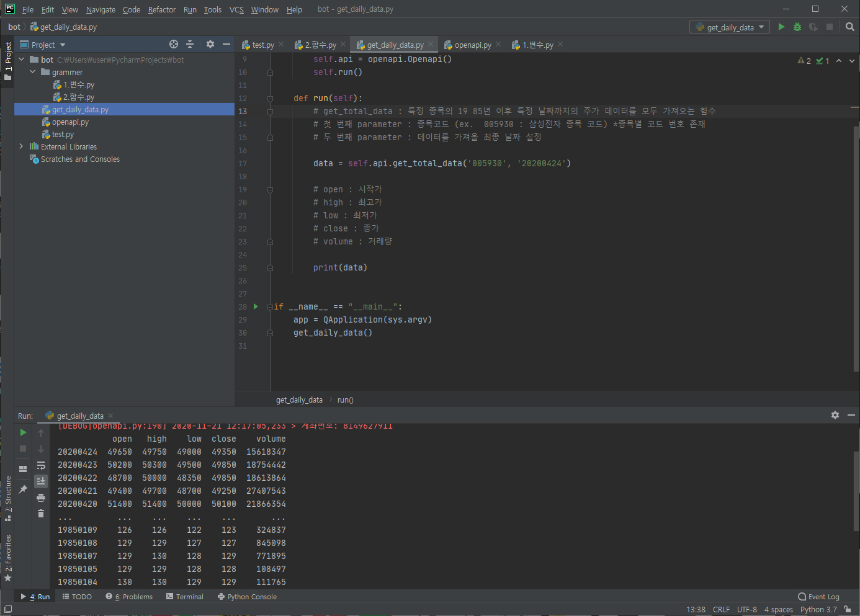Restore the layout in the Run panel
The width and height of the screenshot is (860, 616).
pos(23,469)
